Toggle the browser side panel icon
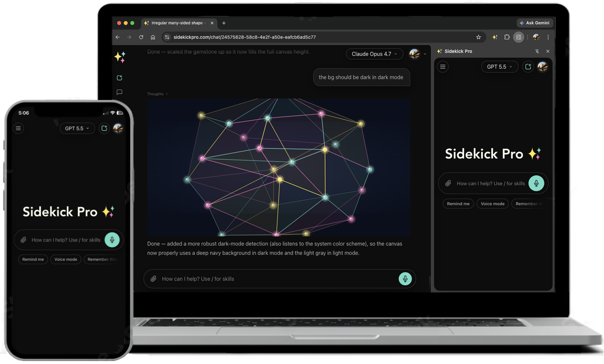The height and width of the screenshot is (364, 604). [x=519, y=37]
